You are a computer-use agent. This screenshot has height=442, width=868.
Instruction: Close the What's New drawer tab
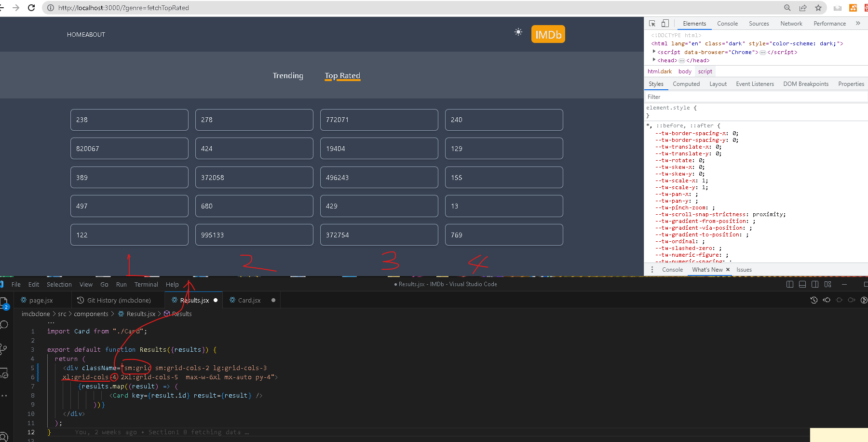point(728,270)
